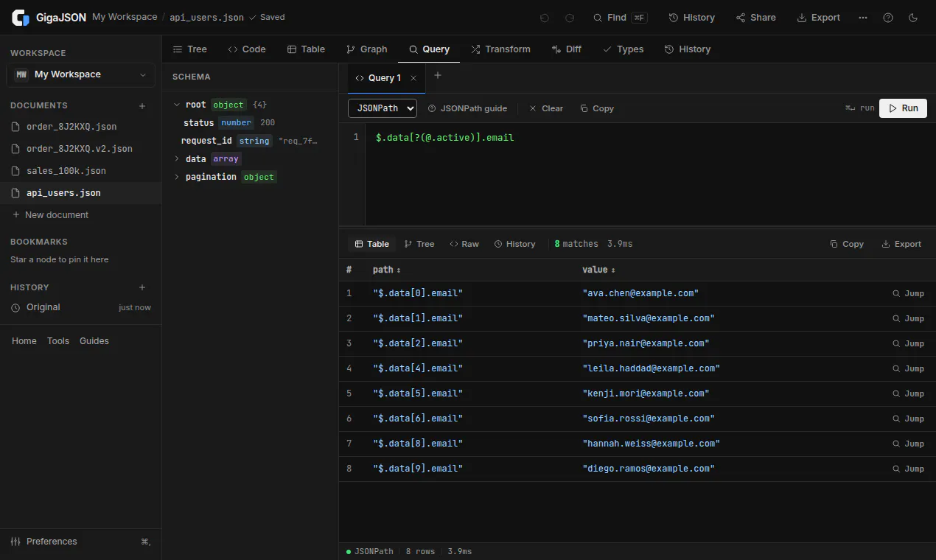Open the Tools link
This screenshot has width=936, height=560.
click(58, 341)
